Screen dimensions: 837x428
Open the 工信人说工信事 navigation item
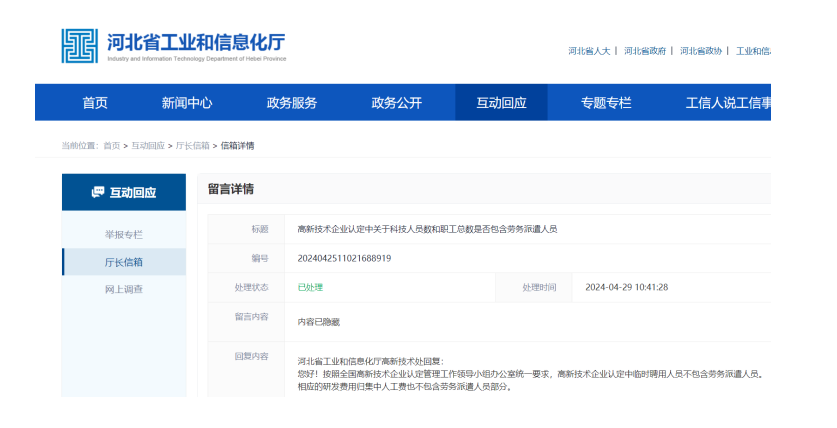[x=728, y=102]
